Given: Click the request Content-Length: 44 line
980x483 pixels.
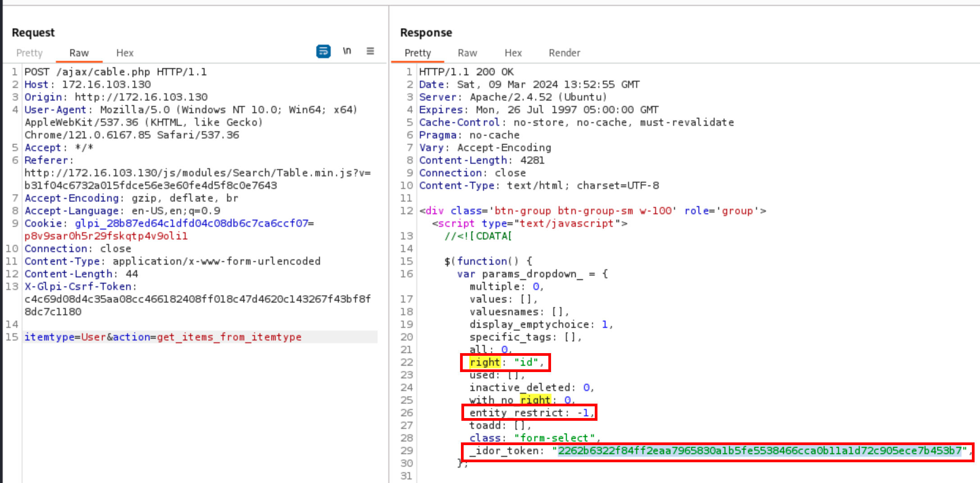Looking at the screenshot, I should (x=81, y=274).
